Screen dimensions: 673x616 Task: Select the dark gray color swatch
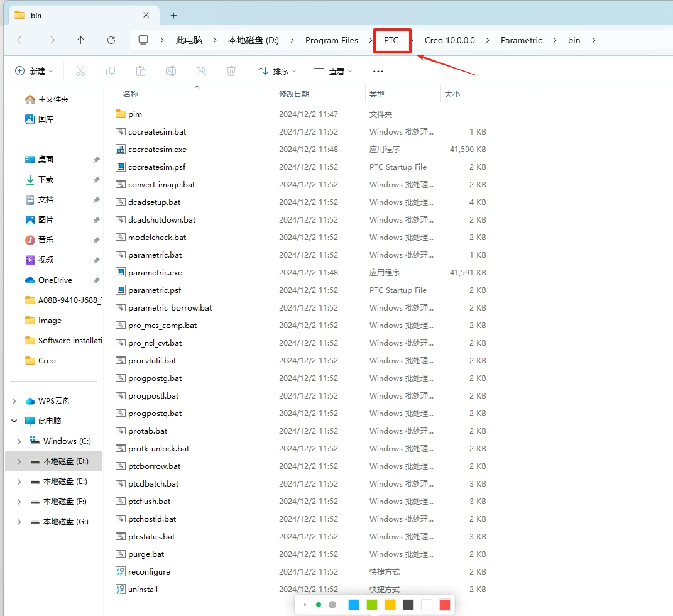(x=408, y=605)
